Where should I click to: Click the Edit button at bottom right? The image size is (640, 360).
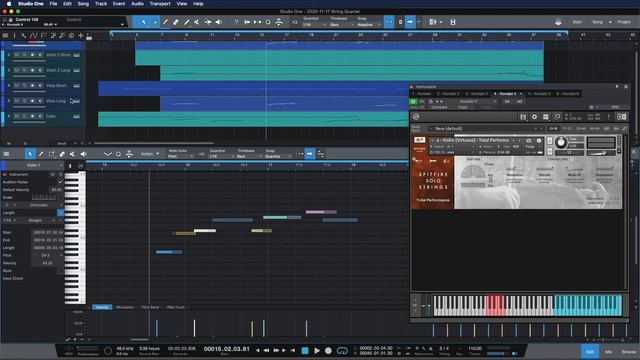(590, 351)
